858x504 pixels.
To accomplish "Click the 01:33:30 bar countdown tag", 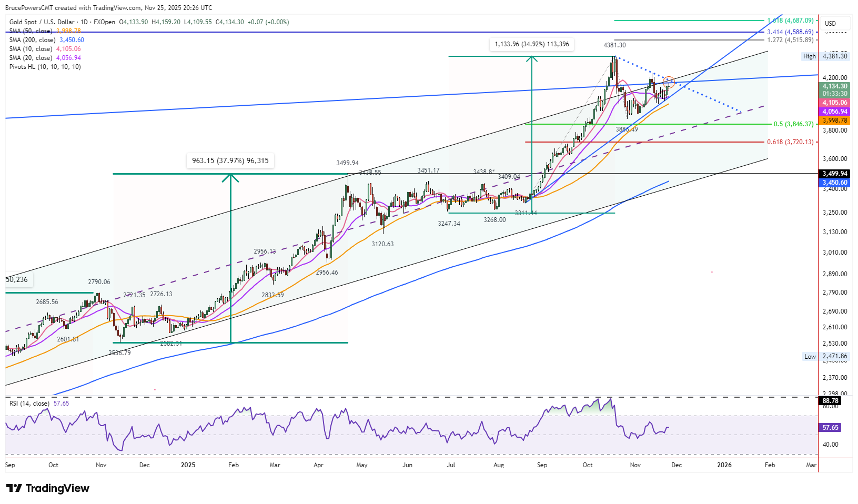I will click(835, 94).
